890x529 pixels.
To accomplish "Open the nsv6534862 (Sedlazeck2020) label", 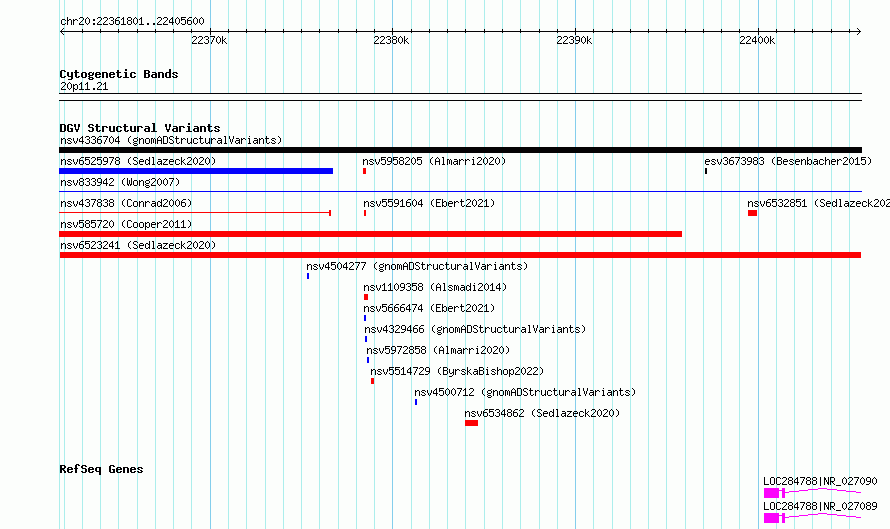I will pos(542,413).
